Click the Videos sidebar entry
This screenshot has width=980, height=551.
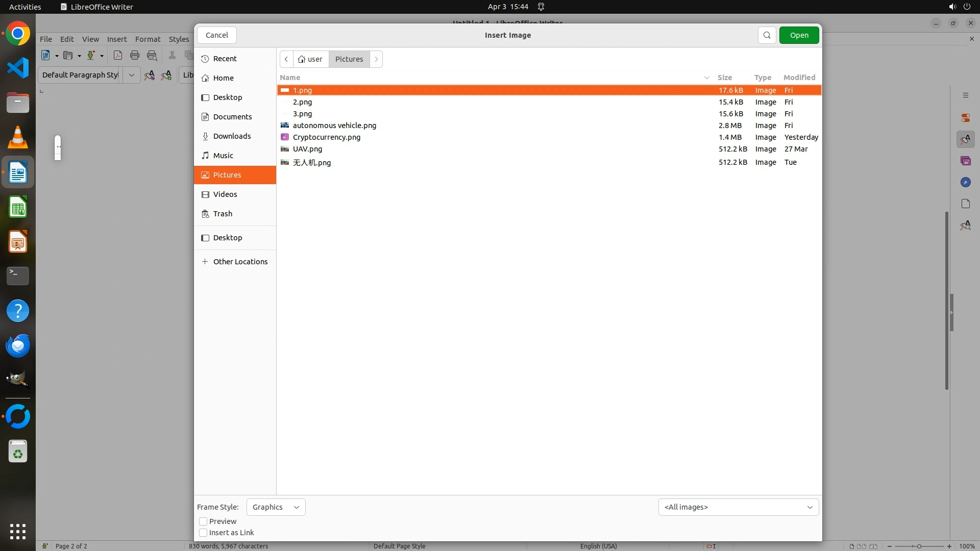point(225,194)
